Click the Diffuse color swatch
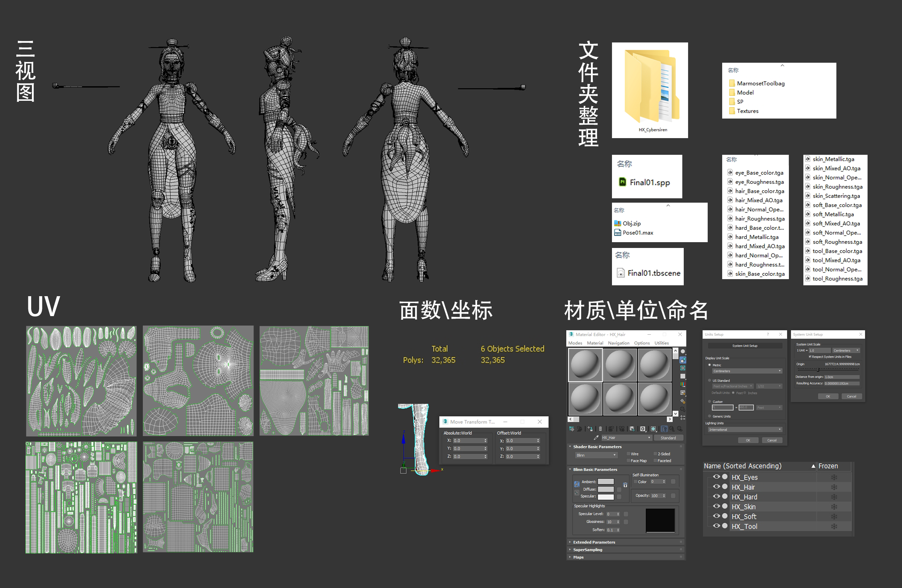902x588 pixels. pos(606,489)
